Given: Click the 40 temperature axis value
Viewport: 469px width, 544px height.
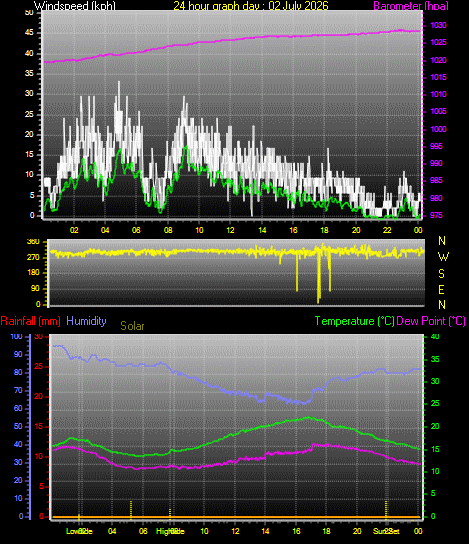Looking at the screenshot, I should (435, 336).
